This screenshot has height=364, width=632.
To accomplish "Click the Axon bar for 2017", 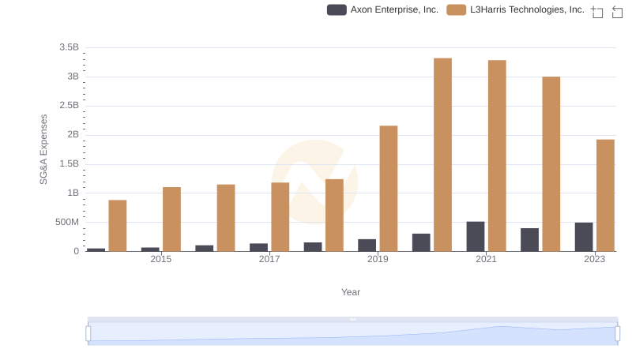I will click(258, 247).
